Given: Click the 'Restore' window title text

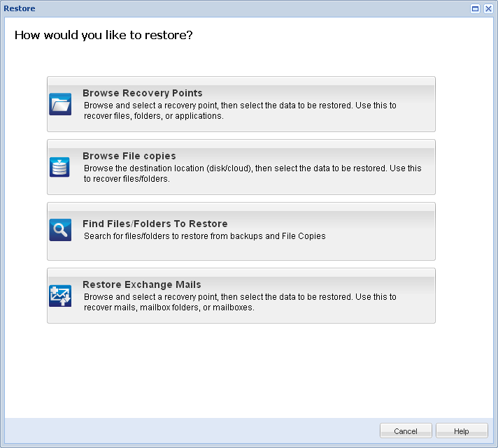Looking at the screenshot, I should tap(20, 8).
